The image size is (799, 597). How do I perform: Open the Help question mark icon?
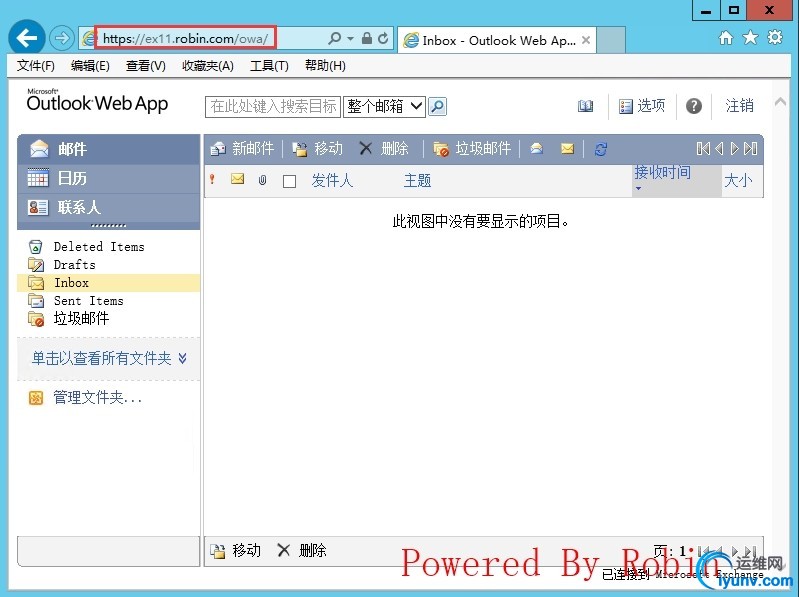coord(694,106)
